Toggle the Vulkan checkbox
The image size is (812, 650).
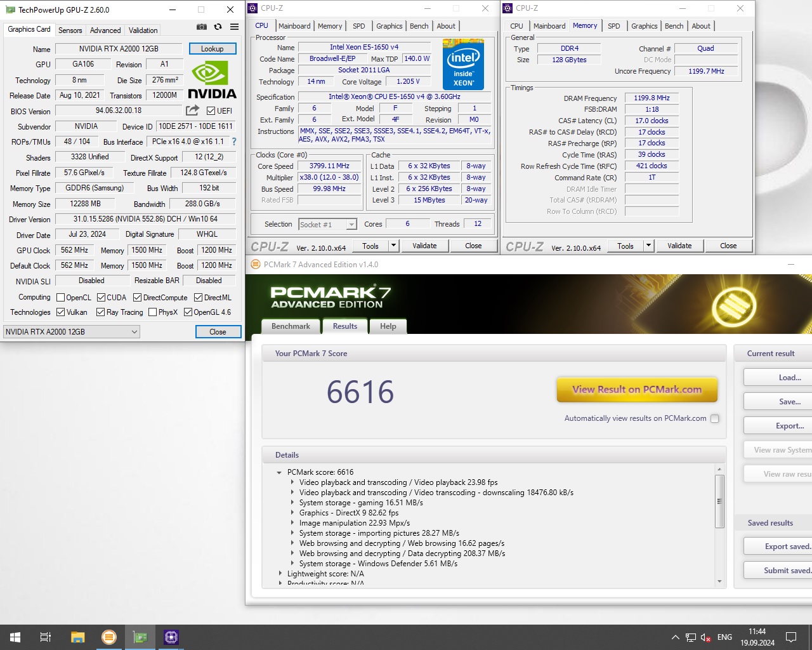click(61, 312)
